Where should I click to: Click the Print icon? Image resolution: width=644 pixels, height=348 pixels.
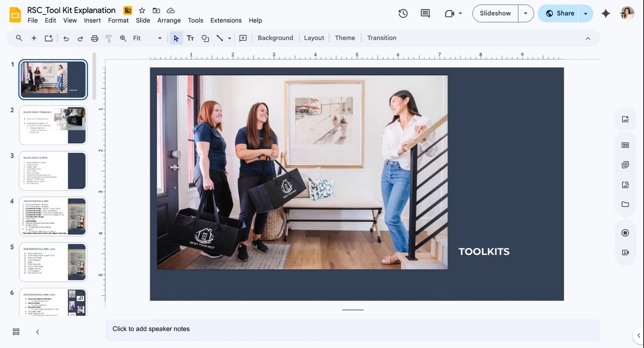[x=95, y=38]
